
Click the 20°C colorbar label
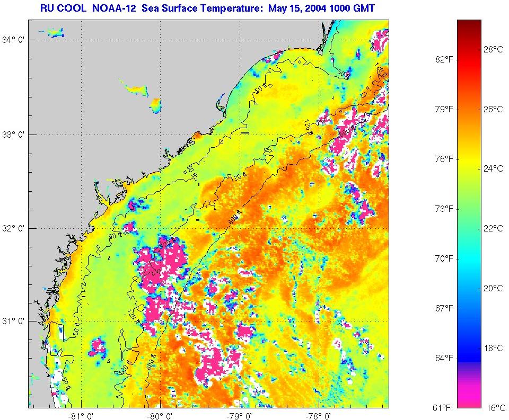click(x=493, y=288)
